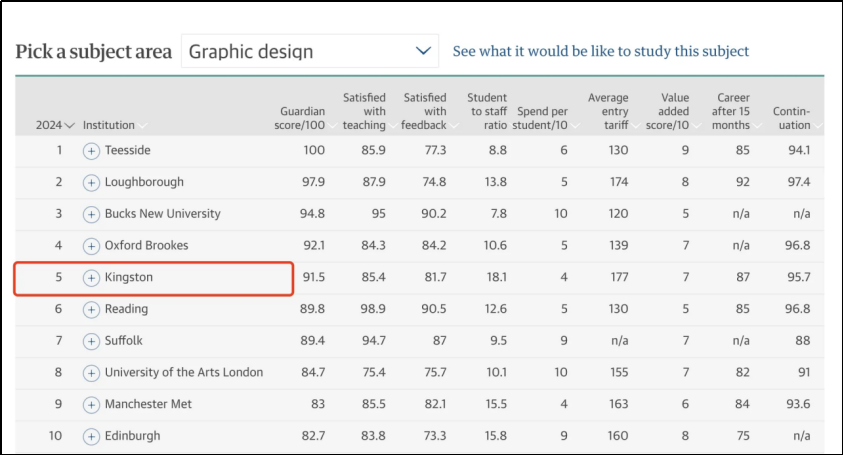Open Oxford Brookes plus icon
Screen dimensions: 843x455
[x=91, y=245]
